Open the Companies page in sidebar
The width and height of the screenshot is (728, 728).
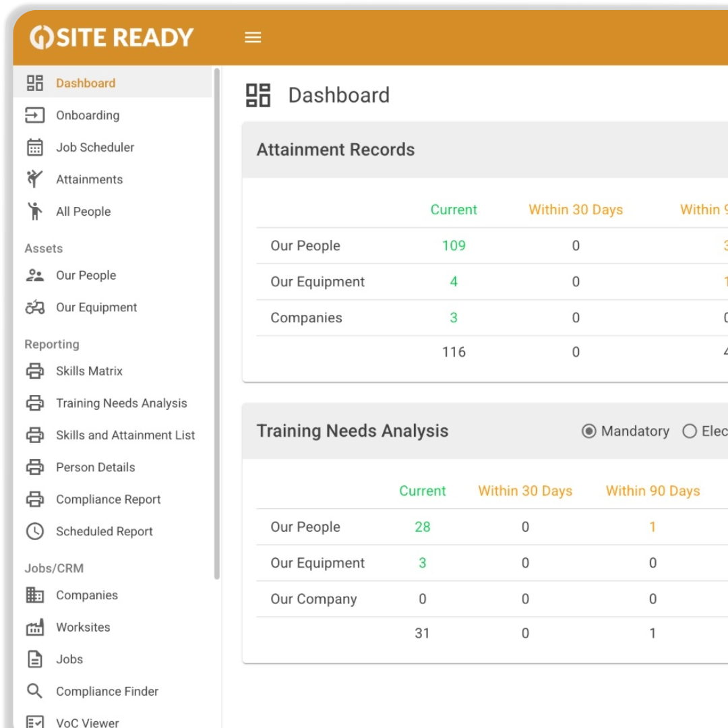(86, 595)
